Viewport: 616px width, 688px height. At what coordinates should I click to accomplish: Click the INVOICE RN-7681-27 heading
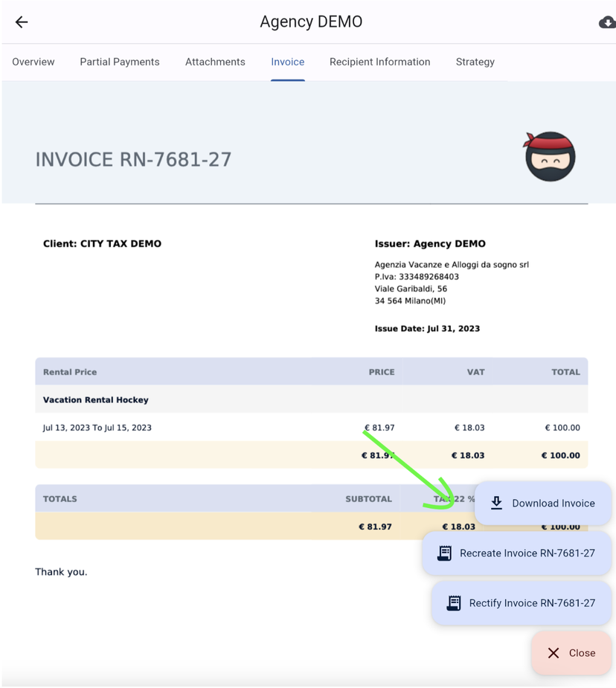click(133, 160)
